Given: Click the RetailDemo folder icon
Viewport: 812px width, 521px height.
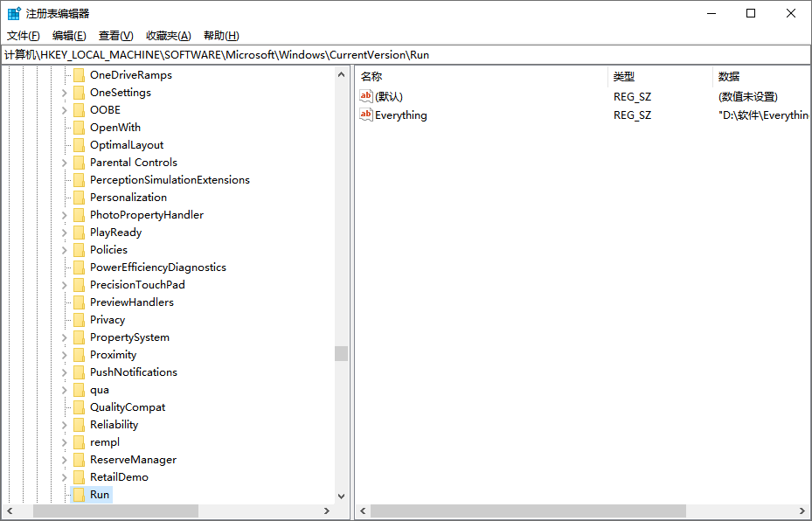Looking at the screenshot, I should point(79,477).
